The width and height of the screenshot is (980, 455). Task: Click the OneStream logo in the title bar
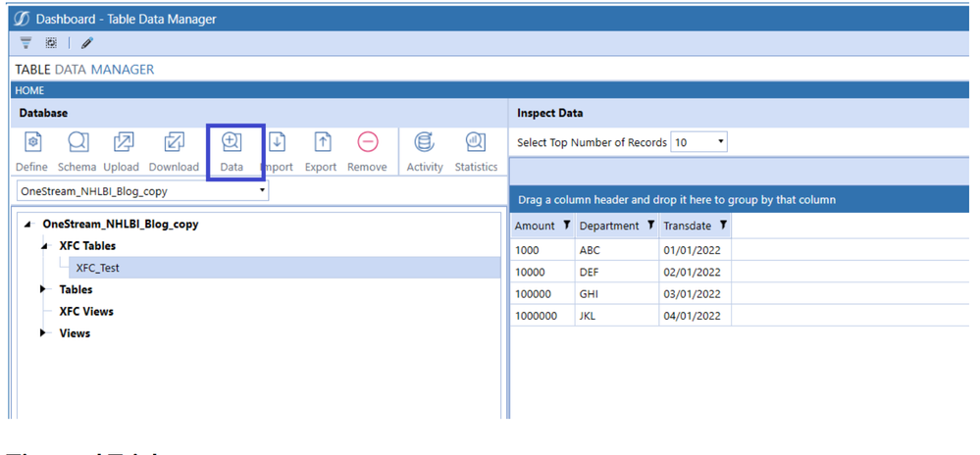[x=22, y=19]
